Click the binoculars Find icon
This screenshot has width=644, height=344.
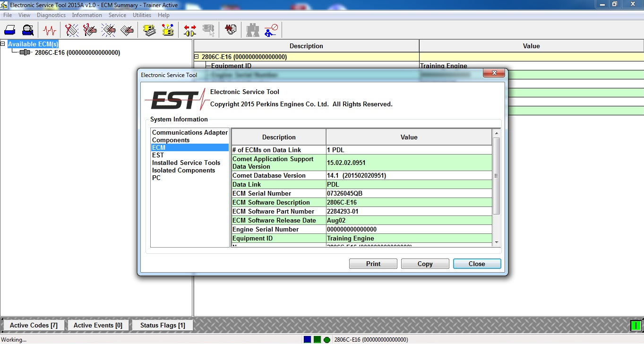coord(253,30)
